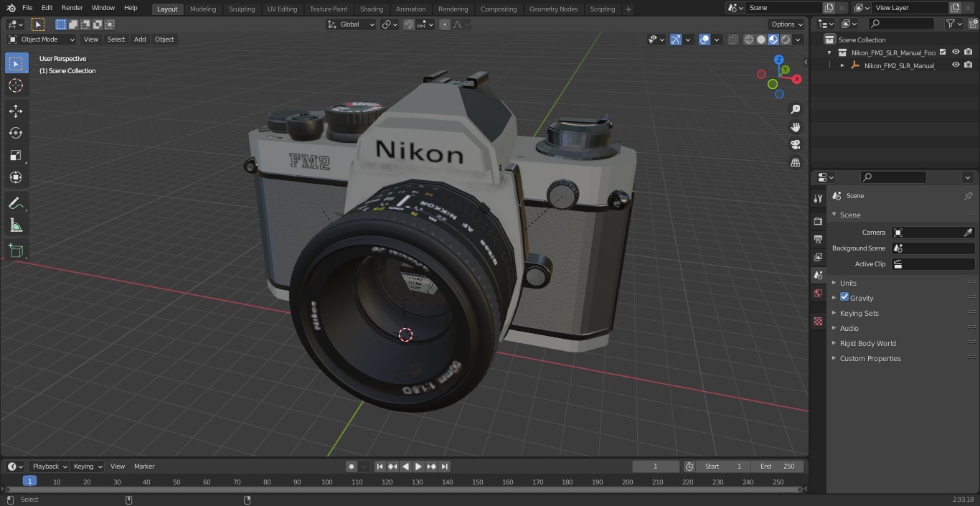Open the Render menu

72,8
